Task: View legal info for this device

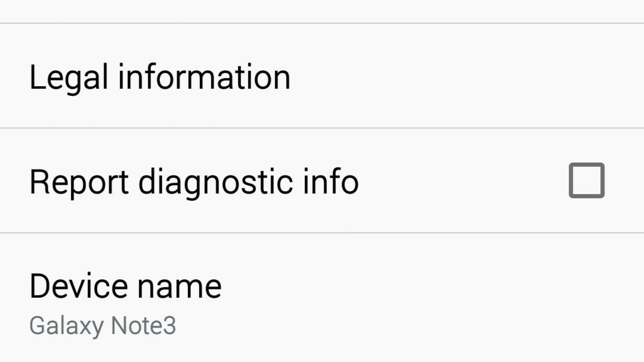Action: point(160,77)
